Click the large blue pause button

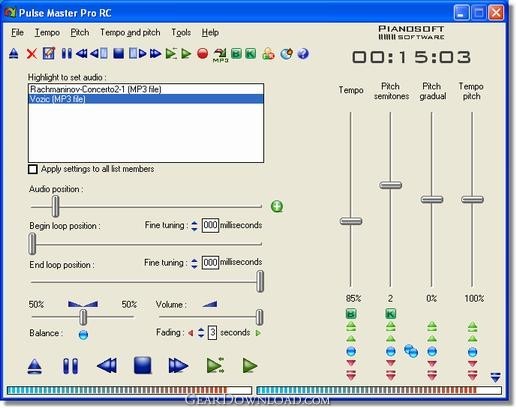[71, 366]
